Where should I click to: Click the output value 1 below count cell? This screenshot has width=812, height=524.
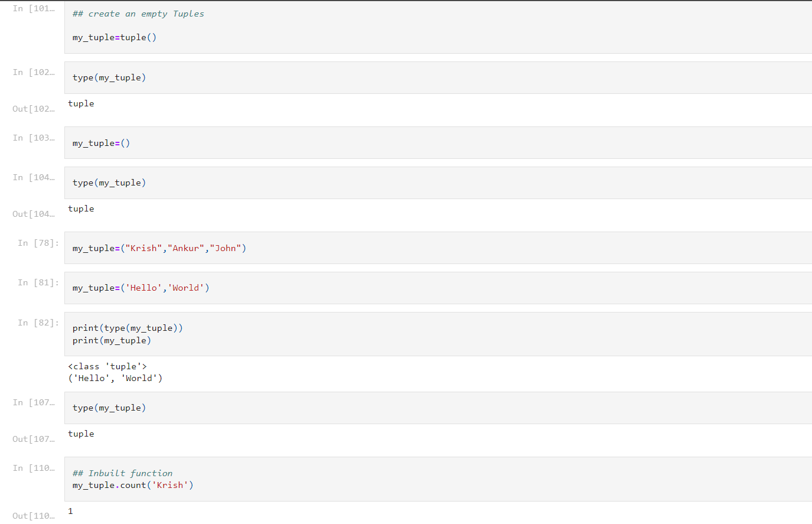pos(70,511)
